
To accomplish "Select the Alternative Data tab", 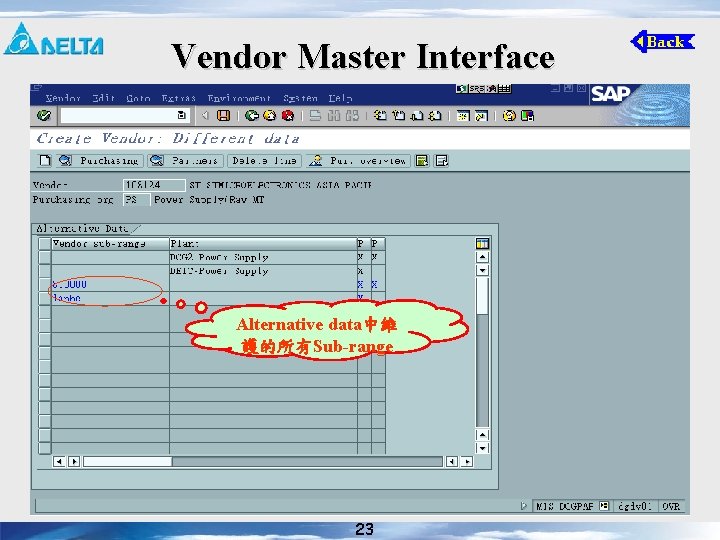I will 85,228.
